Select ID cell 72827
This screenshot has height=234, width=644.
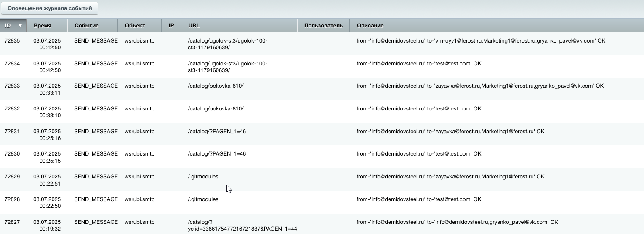(x=12, y=222)
